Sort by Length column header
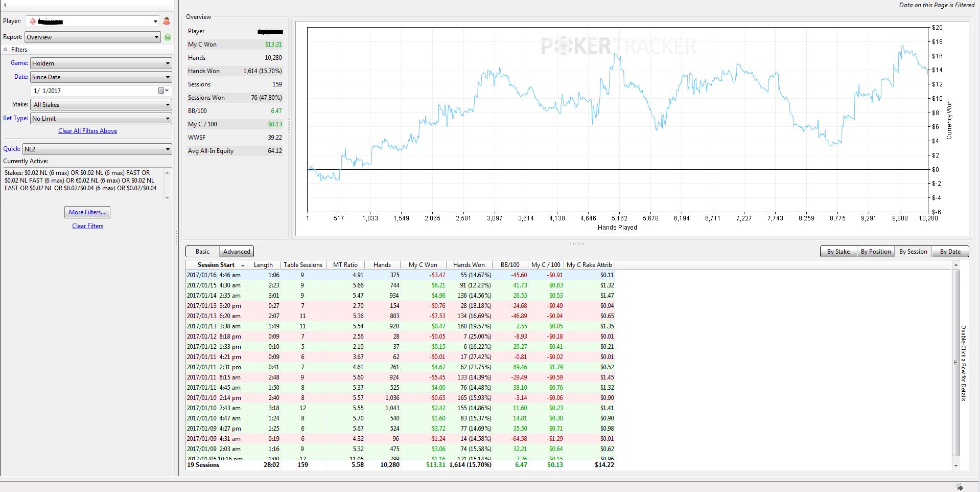Image resolution: width=980 pixels, height=492 pixels. coord(263,265)
